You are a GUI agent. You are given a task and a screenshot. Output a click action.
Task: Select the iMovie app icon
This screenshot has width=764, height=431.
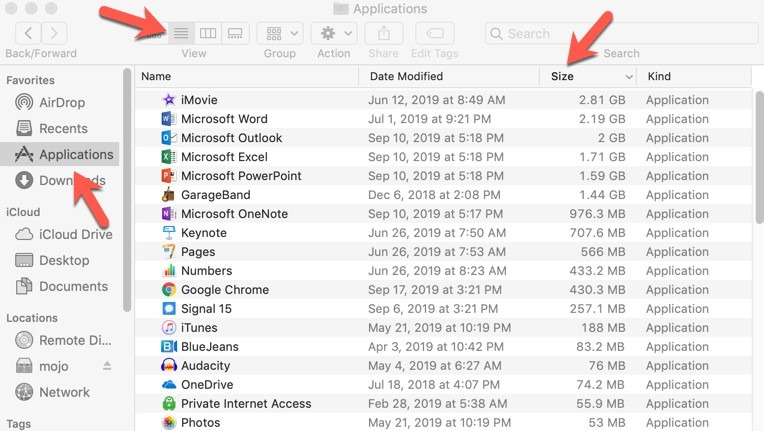(169, 100)
